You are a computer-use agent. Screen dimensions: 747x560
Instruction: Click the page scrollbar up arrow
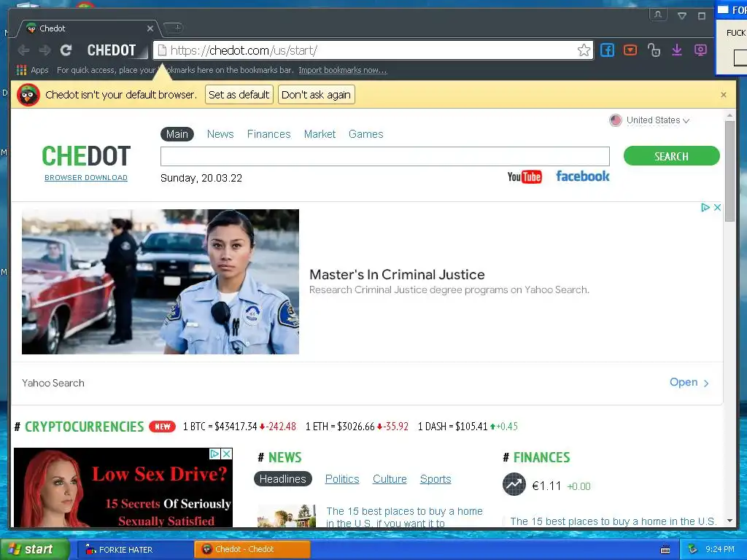(729, 116)
